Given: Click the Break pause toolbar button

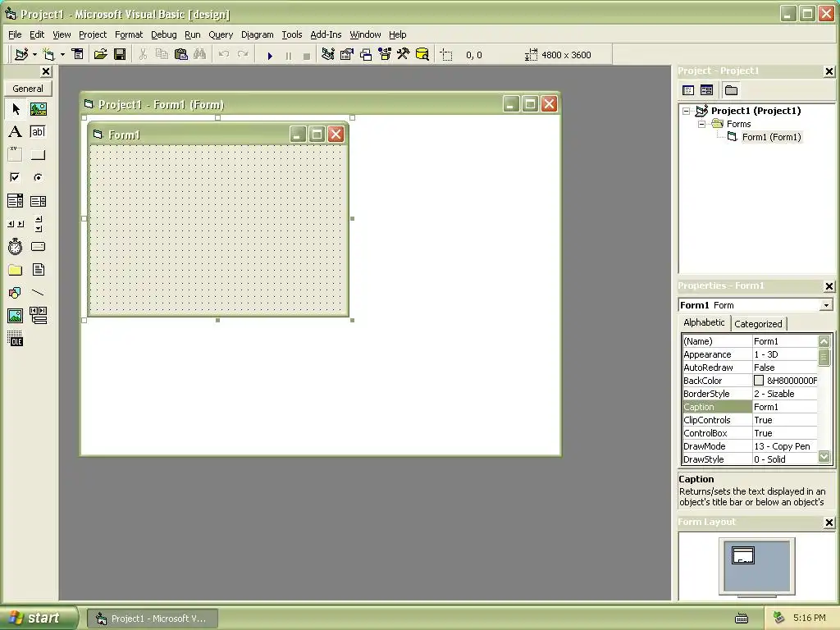Looking at the screenshot, I should click(x=289, y=55).
